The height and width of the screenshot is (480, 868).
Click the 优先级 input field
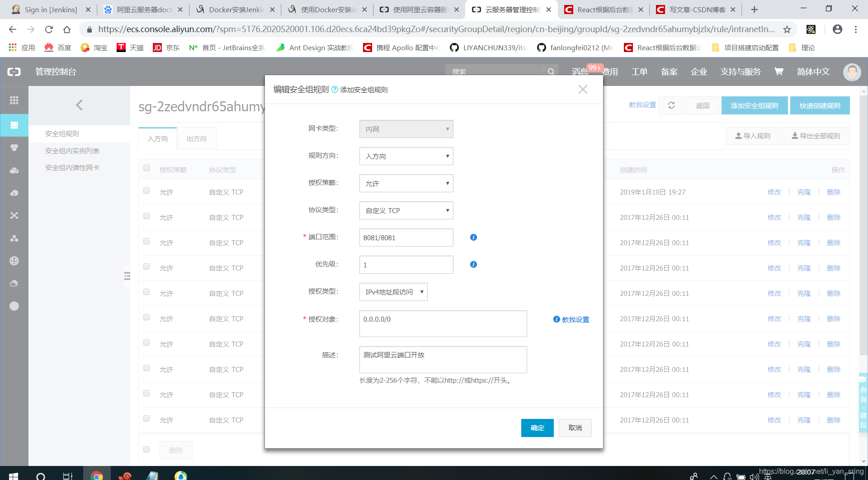406,265
